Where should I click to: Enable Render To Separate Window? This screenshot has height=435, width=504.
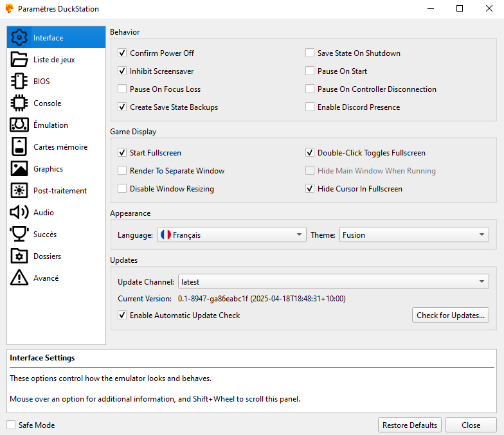[x=122, y=171]
